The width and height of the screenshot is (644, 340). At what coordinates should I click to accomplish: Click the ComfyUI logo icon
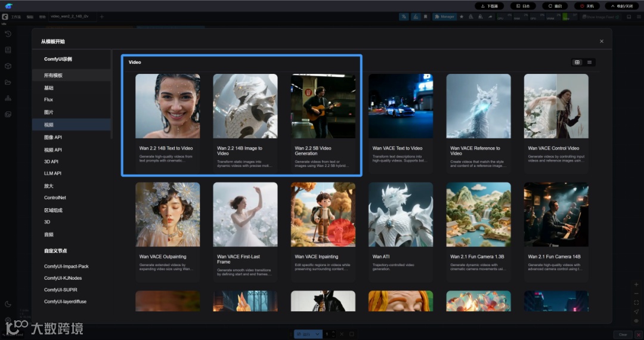[x=5, y=17]
